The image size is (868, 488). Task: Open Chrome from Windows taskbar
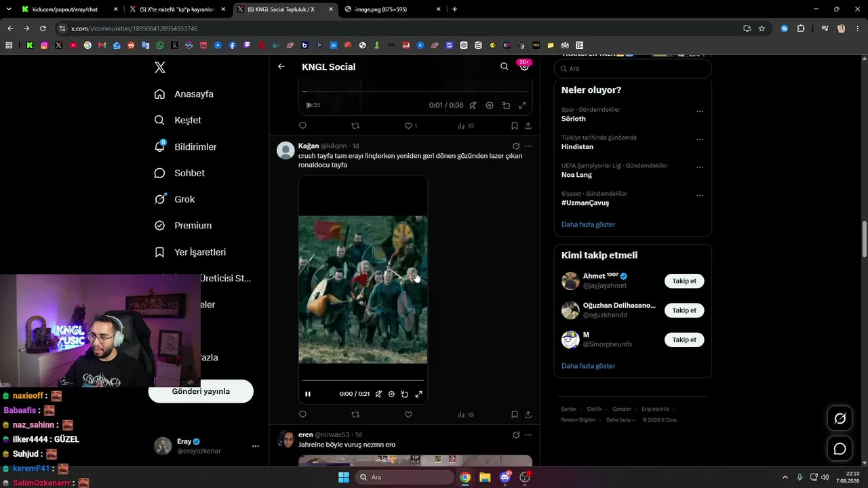(x=465, y=477)
